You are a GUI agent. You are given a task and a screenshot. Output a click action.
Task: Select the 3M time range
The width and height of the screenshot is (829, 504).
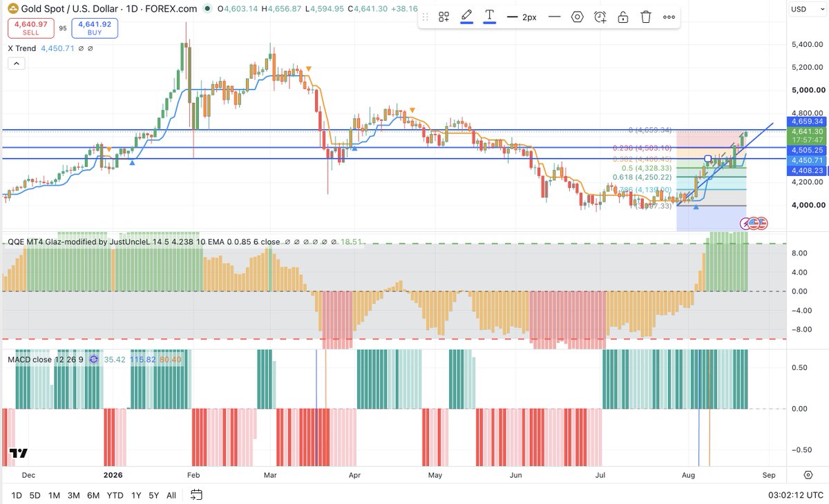[73, 495]
